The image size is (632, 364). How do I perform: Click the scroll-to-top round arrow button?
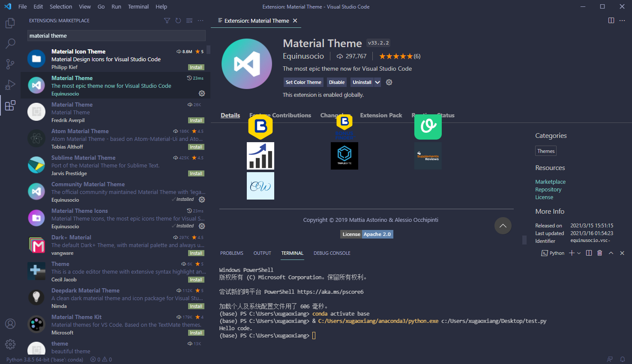503,226
